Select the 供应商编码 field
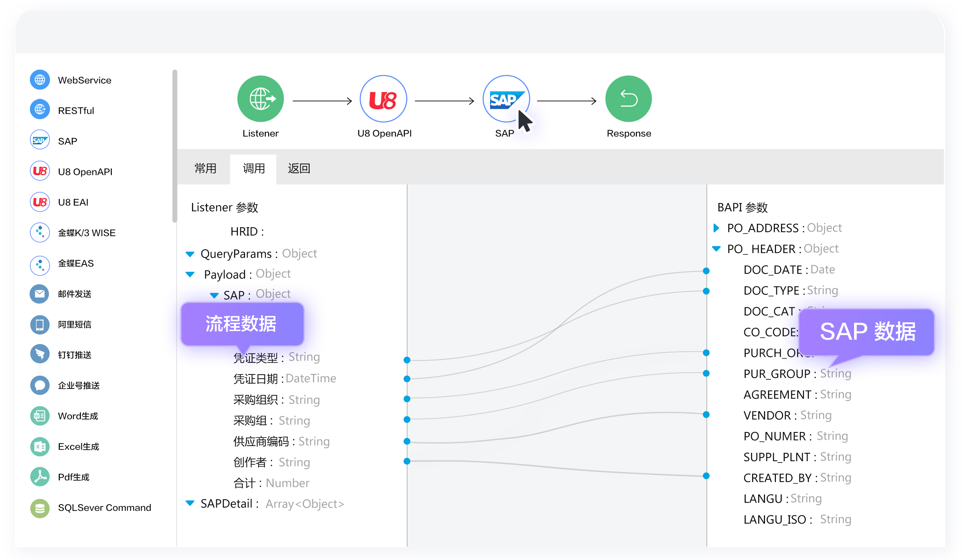This screenshot has width=972, height=560. click(x=281, y=441)
